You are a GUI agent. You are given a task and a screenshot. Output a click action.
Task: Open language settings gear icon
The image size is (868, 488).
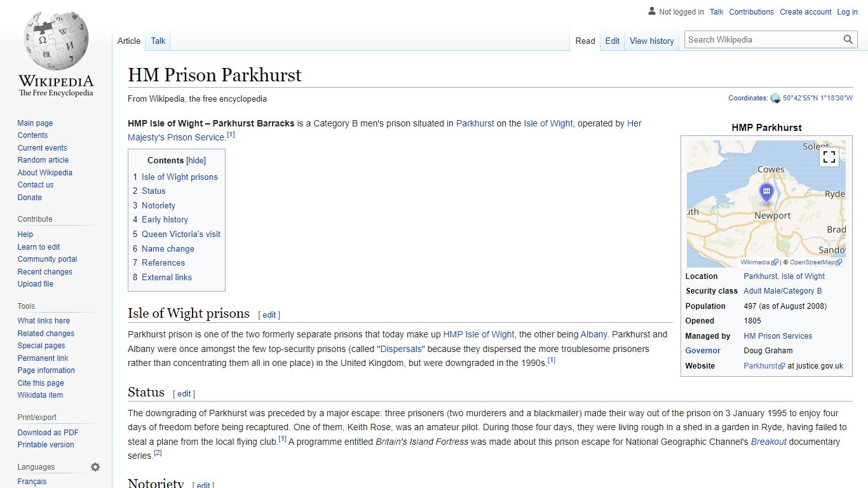[95, 467]
